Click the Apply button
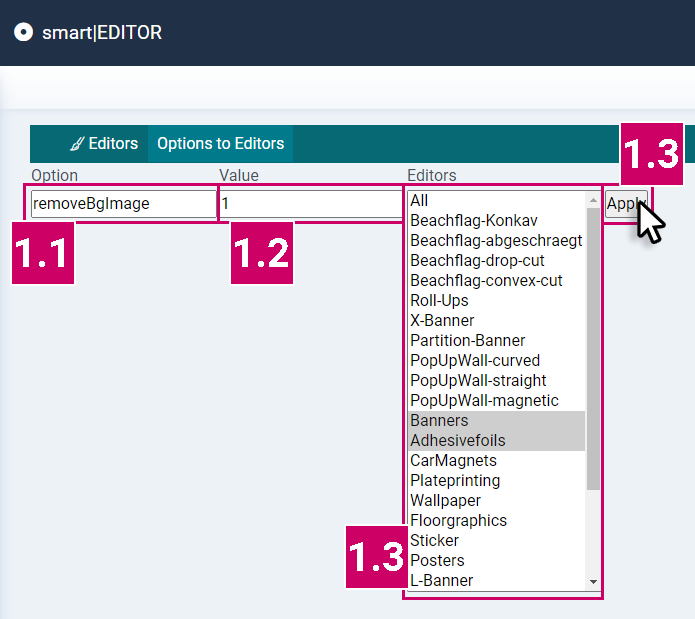695x619 pixels. coord(626,204)
